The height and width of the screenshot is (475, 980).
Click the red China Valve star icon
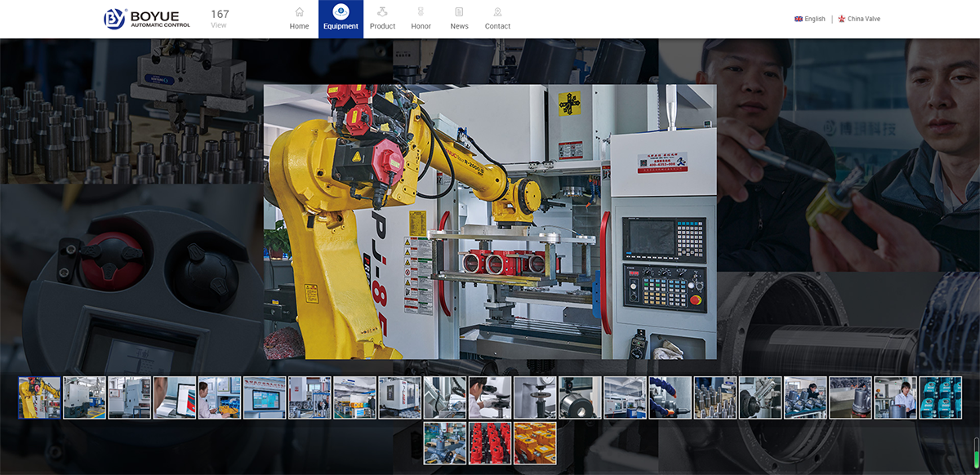pos(841,19)
